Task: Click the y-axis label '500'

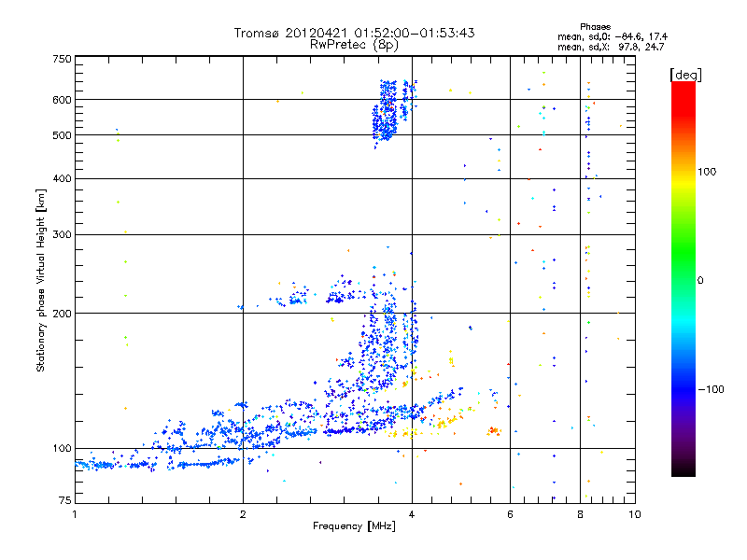Action: click(62, 135)
